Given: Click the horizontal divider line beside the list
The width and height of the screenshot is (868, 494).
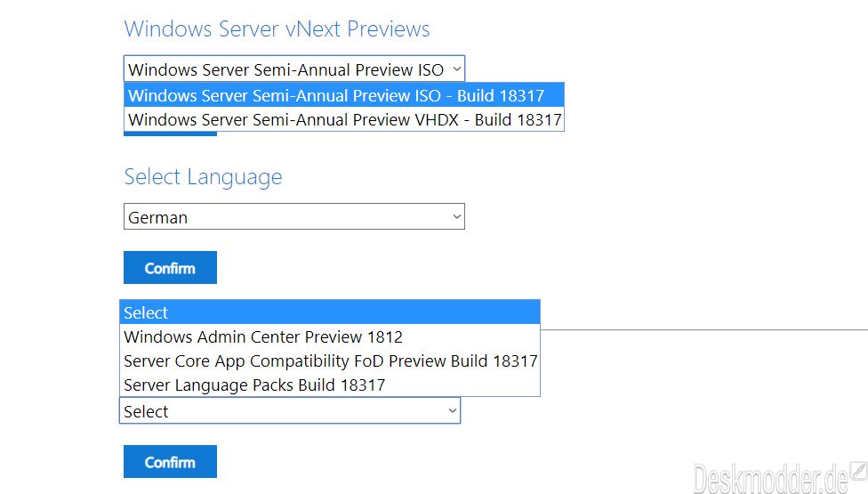Looking at the screenshot, I should pyautogui.click(x=704, y=329).
